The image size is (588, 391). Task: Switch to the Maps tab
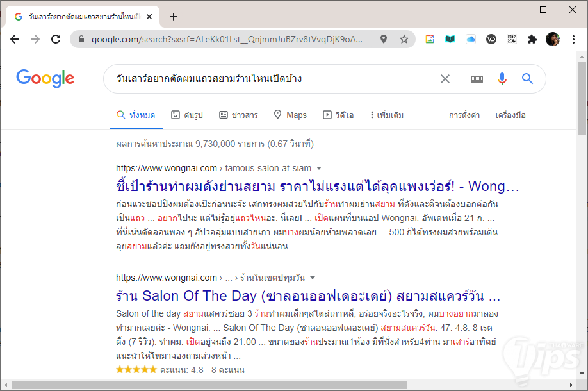coord(290,115)
